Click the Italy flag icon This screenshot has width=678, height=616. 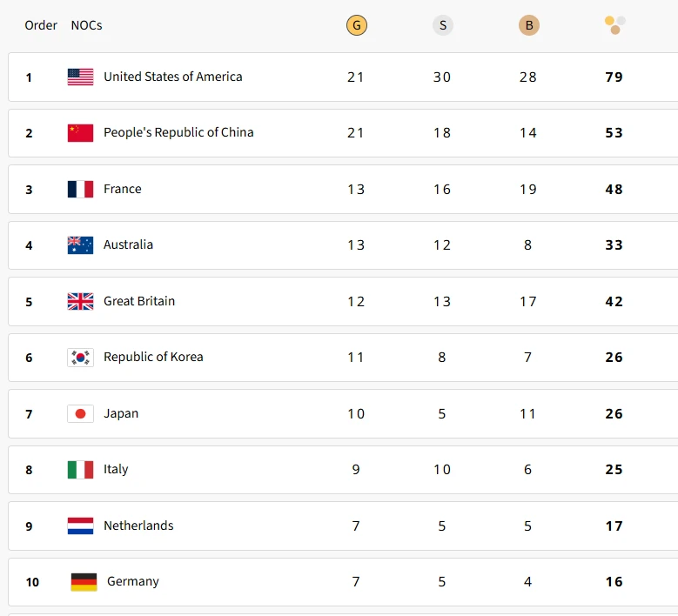point(80,469)
